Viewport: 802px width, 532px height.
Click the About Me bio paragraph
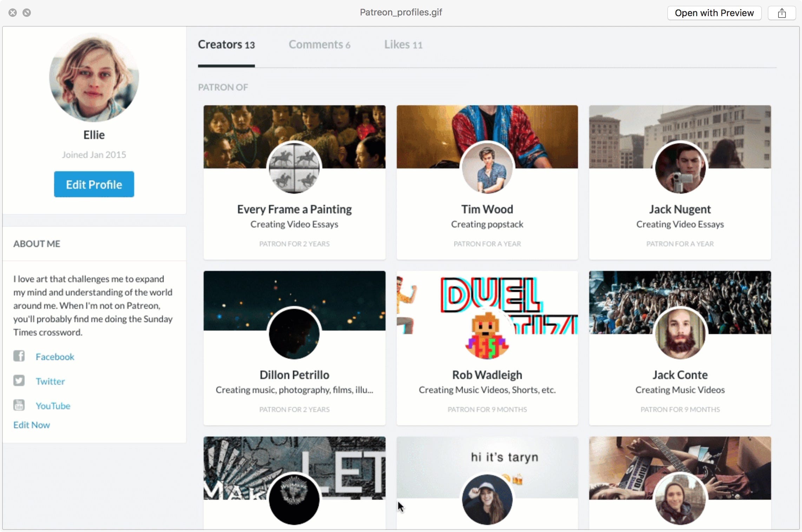pyautogui.click(x=93, y=305)
